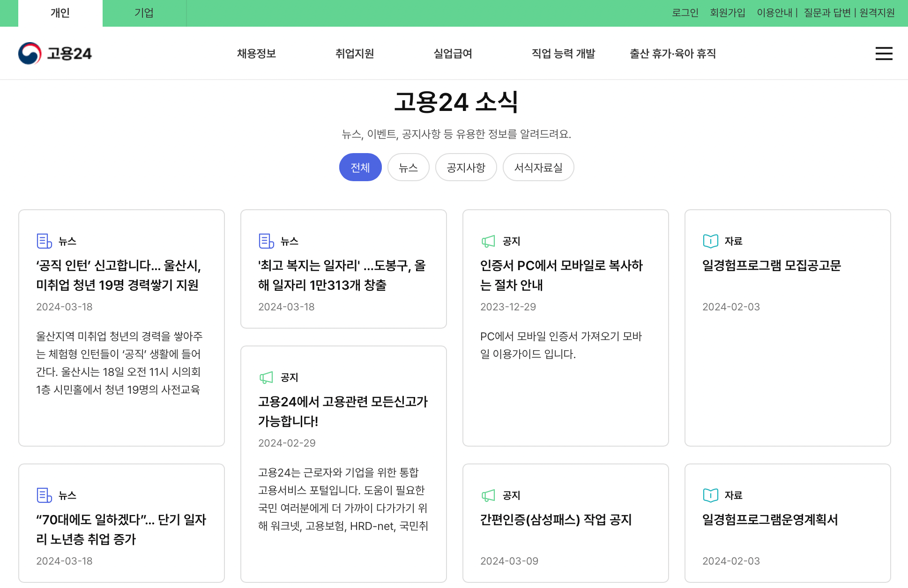908x588 pixels.
Task: Click the megaphone icon on the 인증서 복사 공지 card
Action: pos(488,241)
